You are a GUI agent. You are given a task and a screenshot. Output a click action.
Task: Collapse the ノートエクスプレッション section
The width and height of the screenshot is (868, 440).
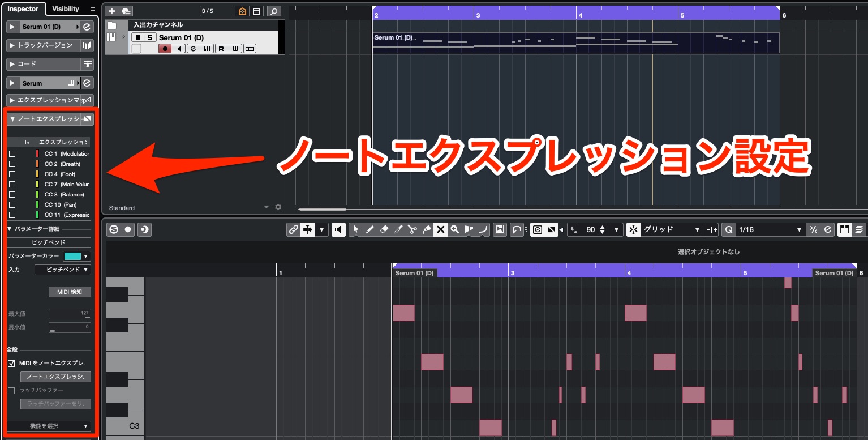12,119
